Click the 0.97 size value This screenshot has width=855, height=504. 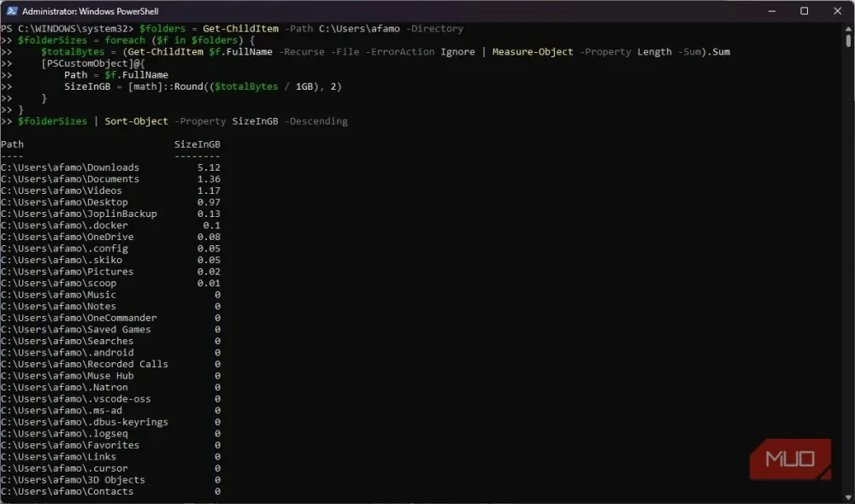coord(209,202)
